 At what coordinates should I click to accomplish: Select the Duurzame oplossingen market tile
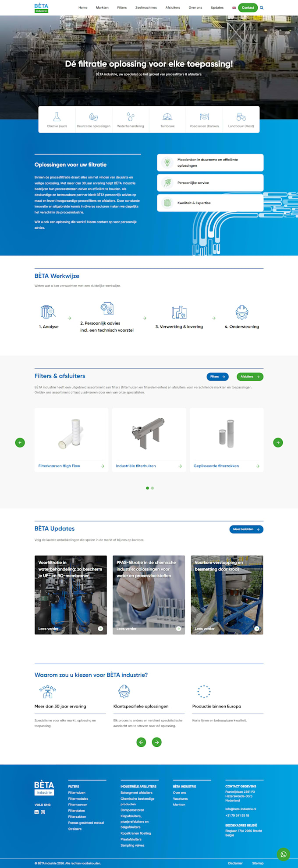coord(94,119)
